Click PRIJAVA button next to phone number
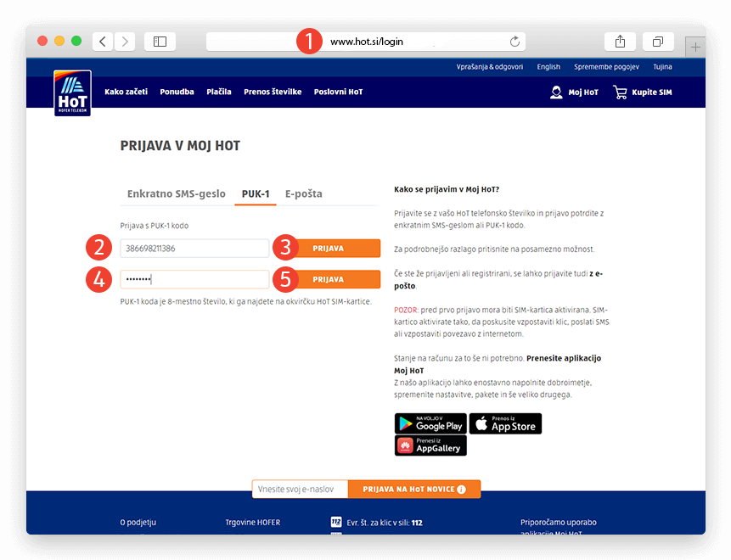 (x=329, y=249)
